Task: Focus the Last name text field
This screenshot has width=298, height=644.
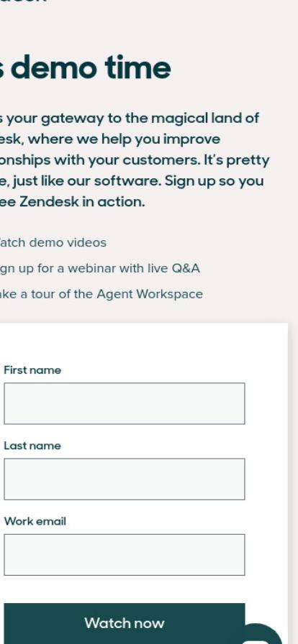Action: pyautogui.click(x=125, y=479)
